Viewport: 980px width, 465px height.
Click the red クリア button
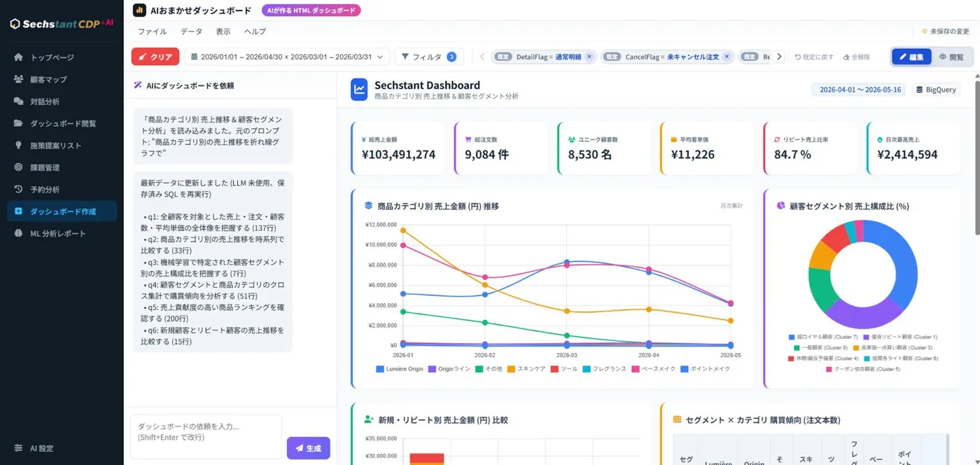(155, 57)
